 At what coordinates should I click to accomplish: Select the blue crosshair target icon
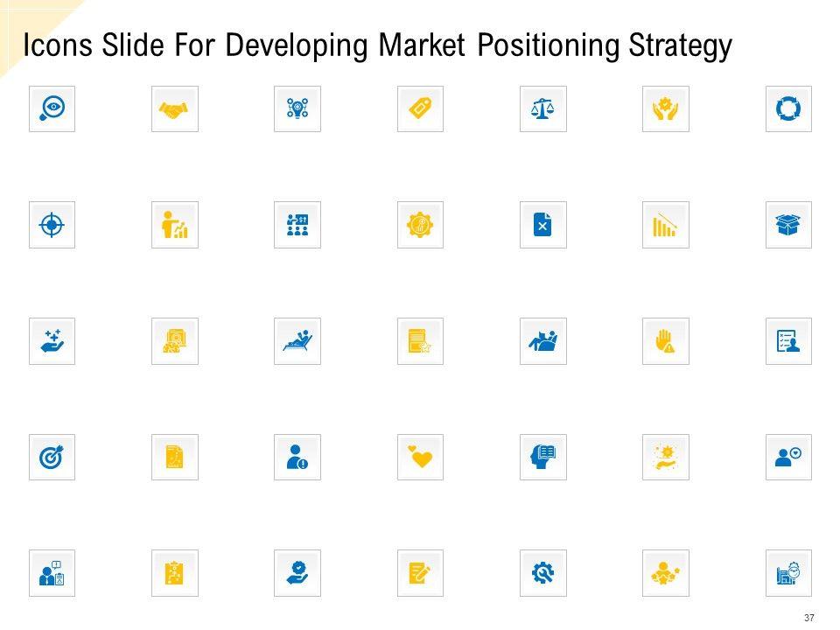pos(52,225)
